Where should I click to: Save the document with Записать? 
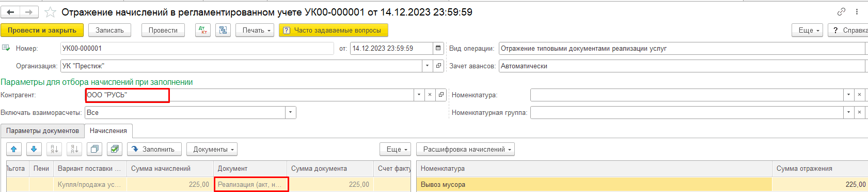109,30
